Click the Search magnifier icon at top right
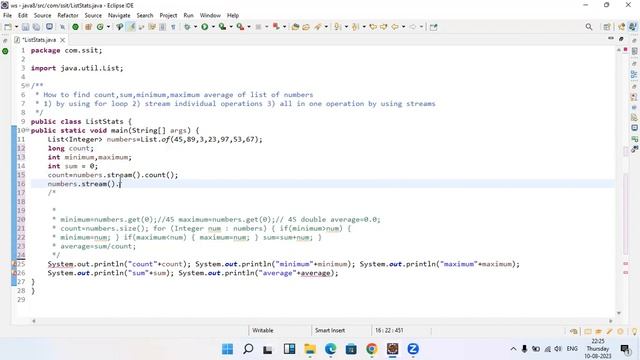This screenshot has width=640, height=360. [x=589, y=27]
